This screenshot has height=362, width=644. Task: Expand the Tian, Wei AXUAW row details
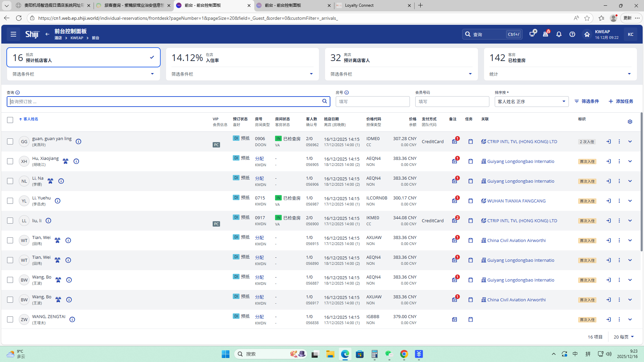click(x=630, y=240)
